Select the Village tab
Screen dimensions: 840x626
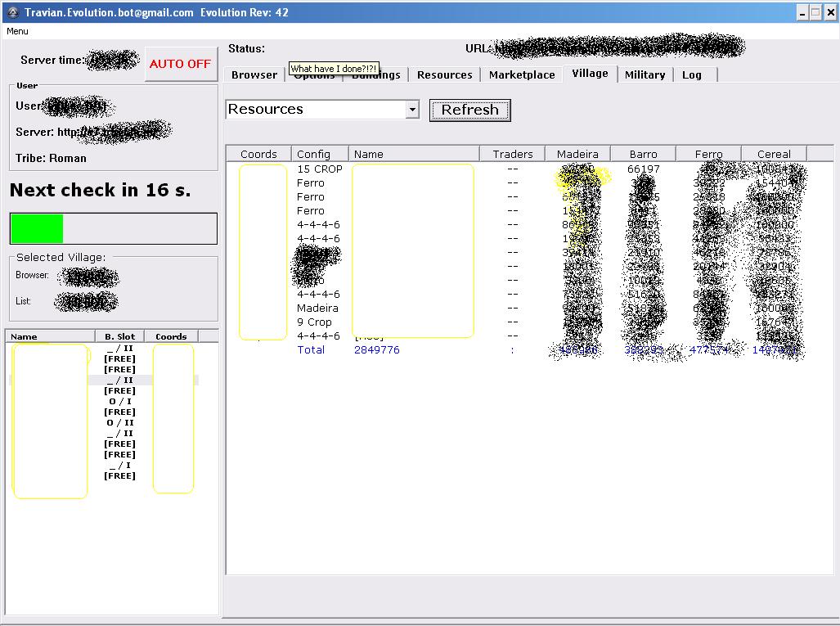590,74
